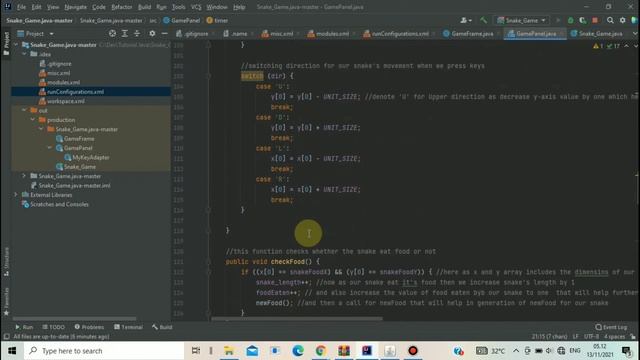Click Task View icon on taskbar

[196, 351]
